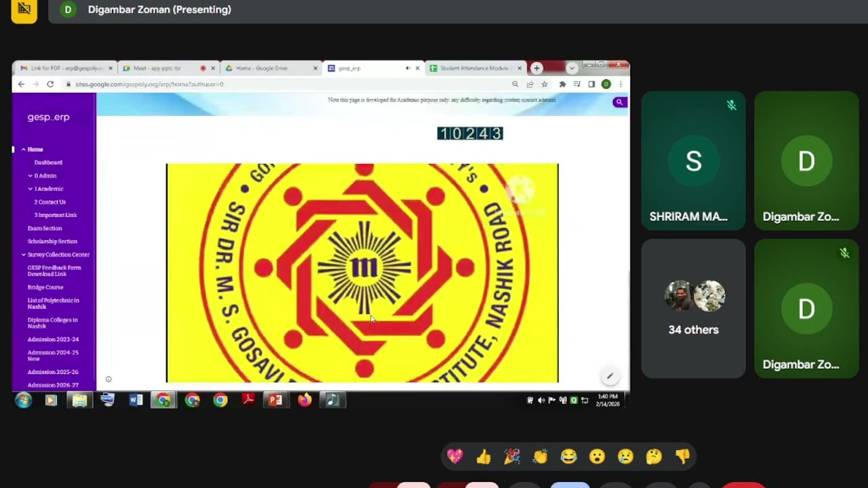The height and width of the screenshot is (488, 868).
Task: Click the 10243 visitor counter
Action: click(470, 134)
